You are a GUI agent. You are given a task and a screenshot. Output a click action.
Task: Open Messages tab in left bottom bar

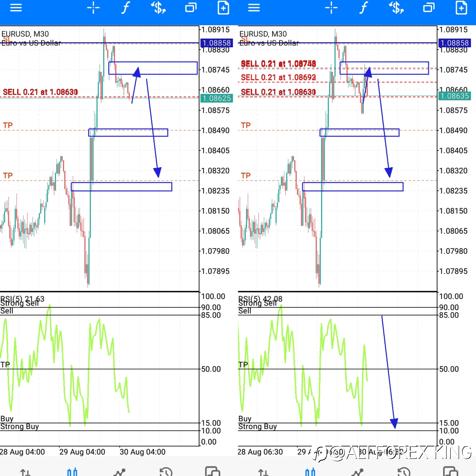tap(213, 471)
